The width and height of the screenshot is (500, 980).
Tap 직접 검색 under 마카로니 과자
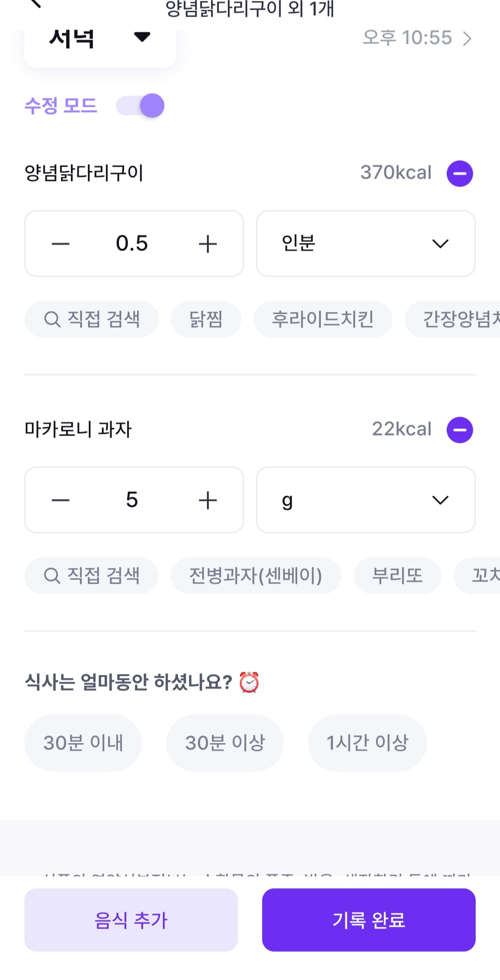[92, 575]
